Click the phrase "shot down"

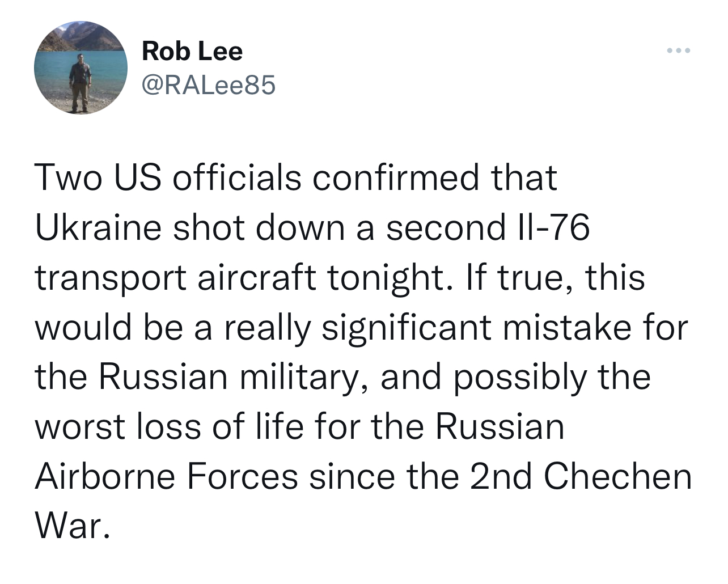(259, 227)
